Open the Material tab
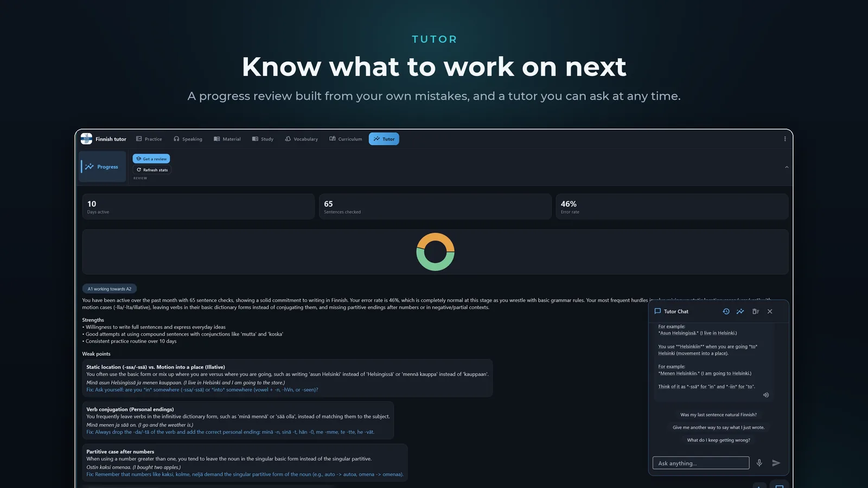 pos(227,139)
